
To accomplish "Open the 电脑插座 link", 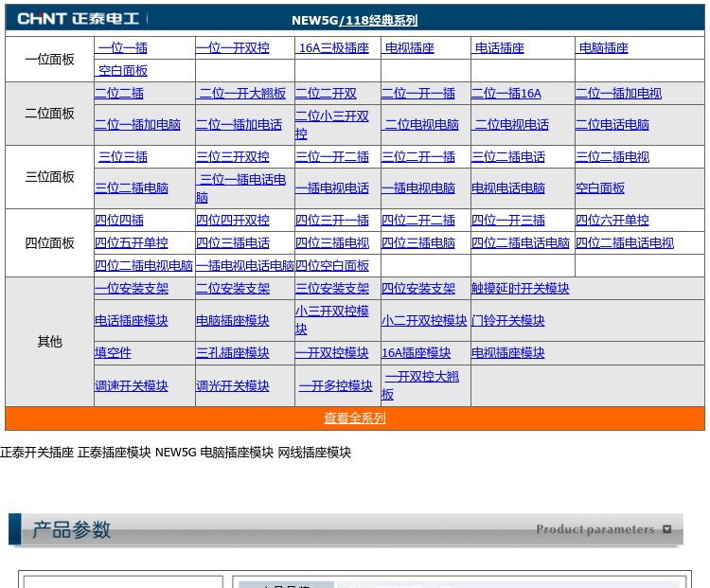I will [604, 47].
